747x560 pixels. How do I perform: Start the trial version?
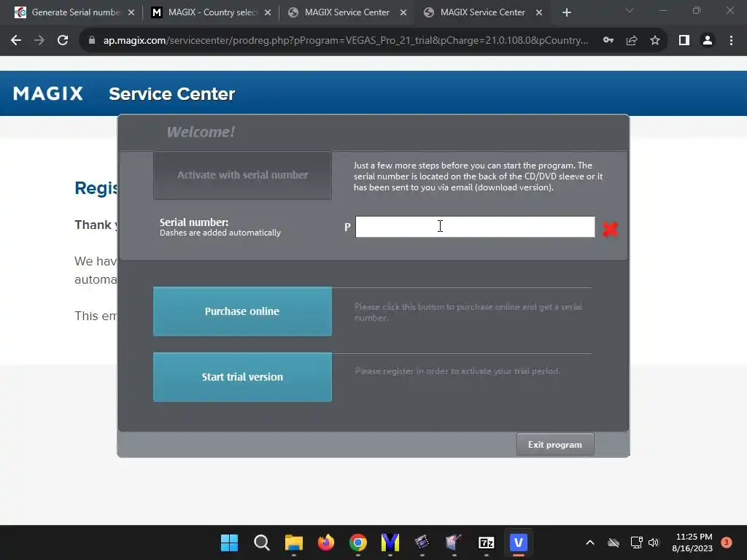click(242, 377)
